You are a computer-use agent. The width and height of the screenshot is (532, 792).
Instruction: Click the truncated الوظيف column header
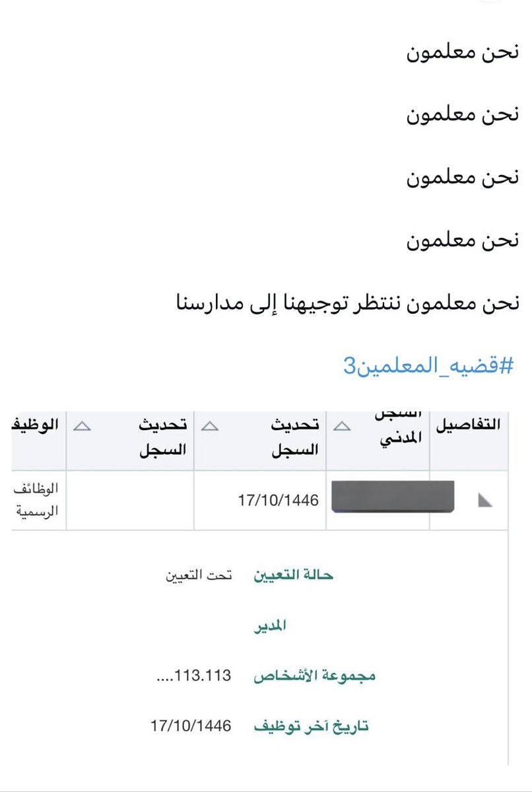[36, 425]
